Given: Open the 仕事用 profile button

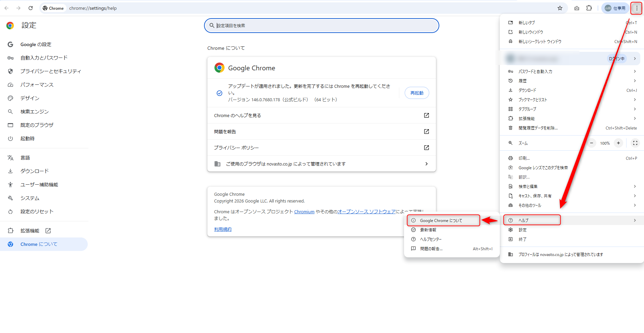Looking at the screenshot, I should (x=615, y=8).
